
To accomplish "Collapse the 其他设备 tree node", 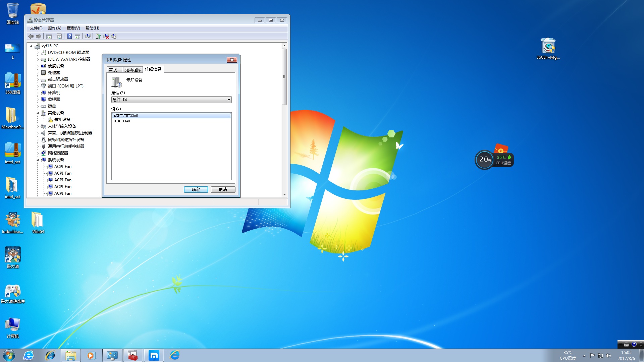I will [x=38, y=113].
